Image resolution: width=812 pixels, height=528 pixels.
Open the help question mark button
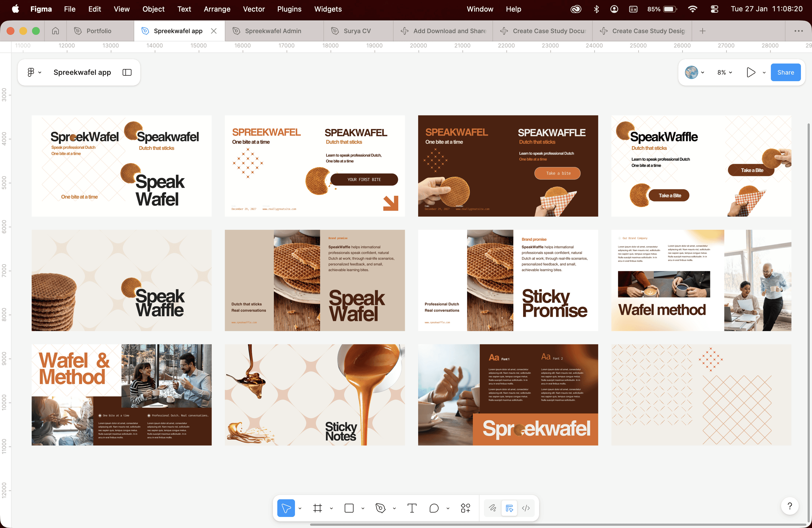[789, 506]
